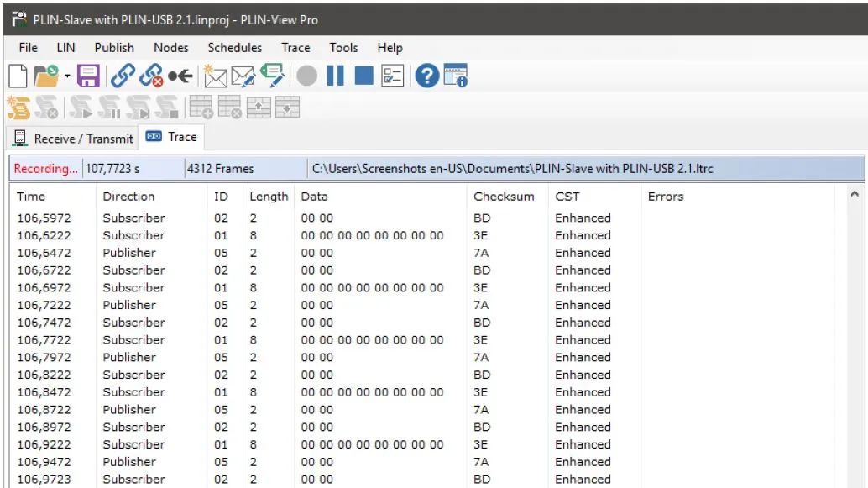Click the move slot down icon
Viewport: 868px width, 488px height.
click(287, 108)
